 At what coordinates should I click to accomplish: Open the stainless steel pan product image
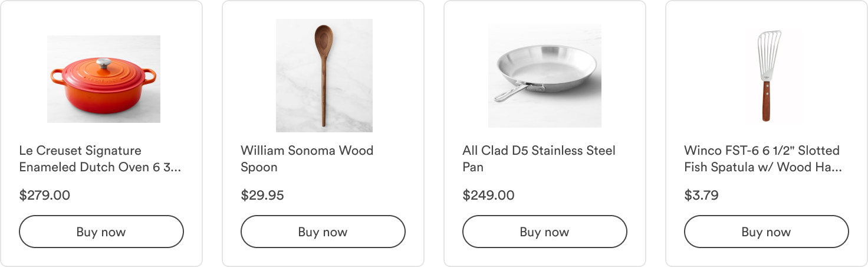(544, 76)
